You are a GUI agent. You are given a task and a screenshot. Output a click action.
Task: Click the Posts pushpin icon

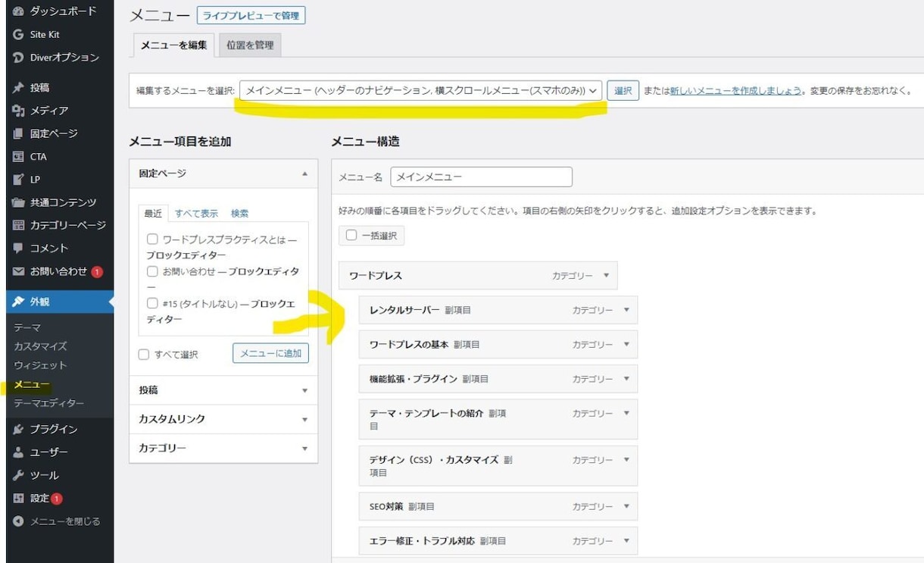coord(19,88)
